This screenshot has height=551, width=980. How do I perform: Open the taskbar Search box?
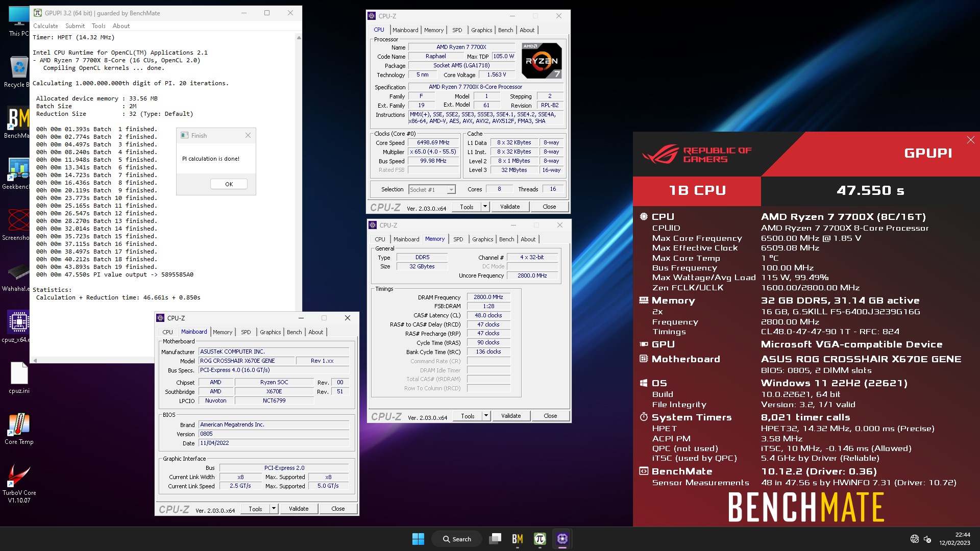[457, 539]
